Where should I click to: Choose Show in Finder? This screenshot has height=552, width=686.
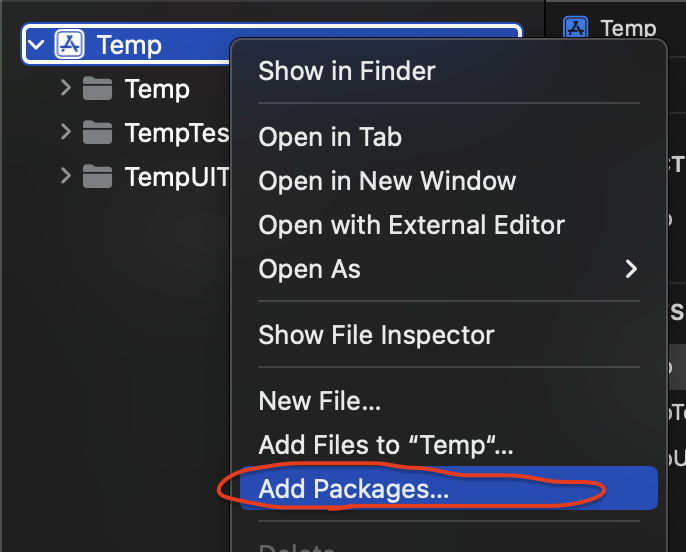[x=347, y=71]
